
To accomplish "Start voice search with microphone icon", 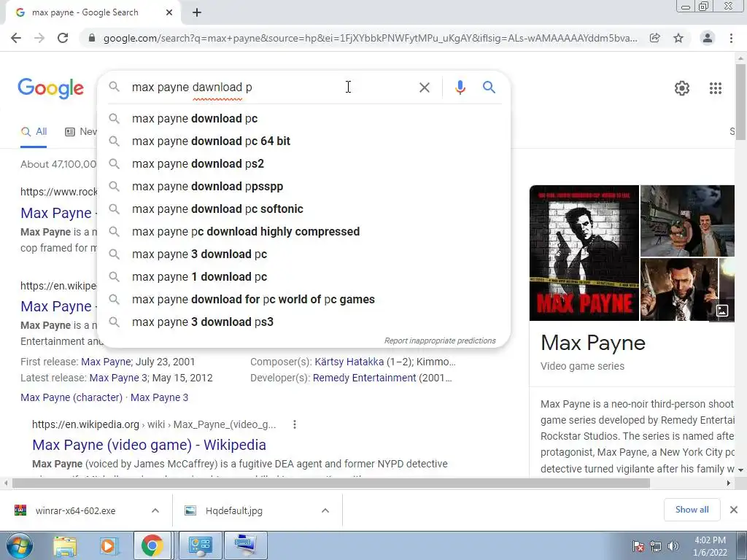I will [460, 87].
